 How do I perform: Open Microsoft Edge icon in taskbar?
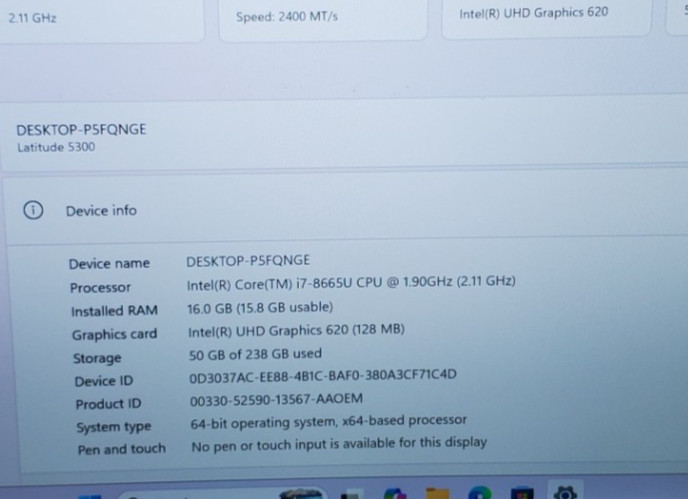pyautogui.click(x=480, y=492)
